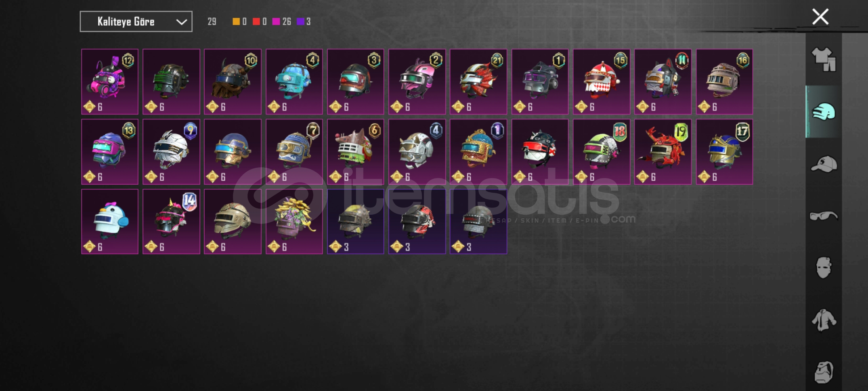Select the blue fish helmet with badge 4
The width and height of the screenshot is (868, 391).
(294, 82)
